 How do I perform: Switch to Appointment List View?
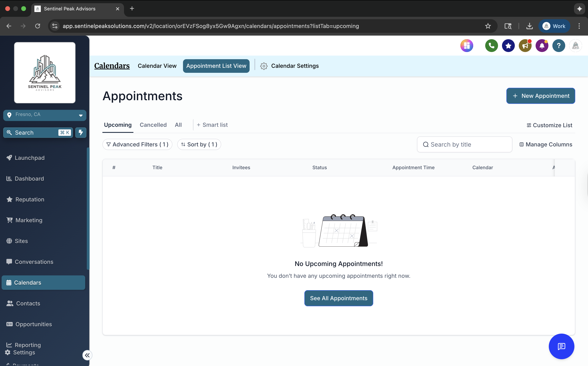pyautogui.click(x=216, y=66)
